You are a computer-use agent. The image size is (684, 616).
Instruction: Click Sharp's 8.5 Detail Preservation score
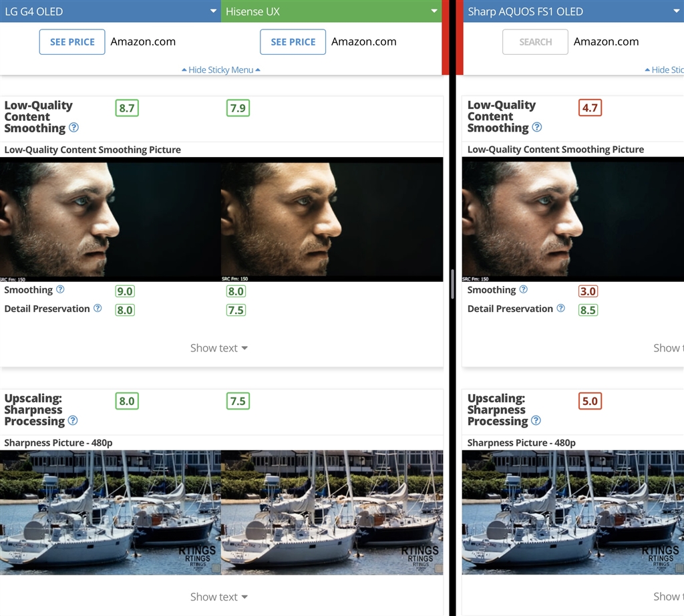click(x=588, y=310)
